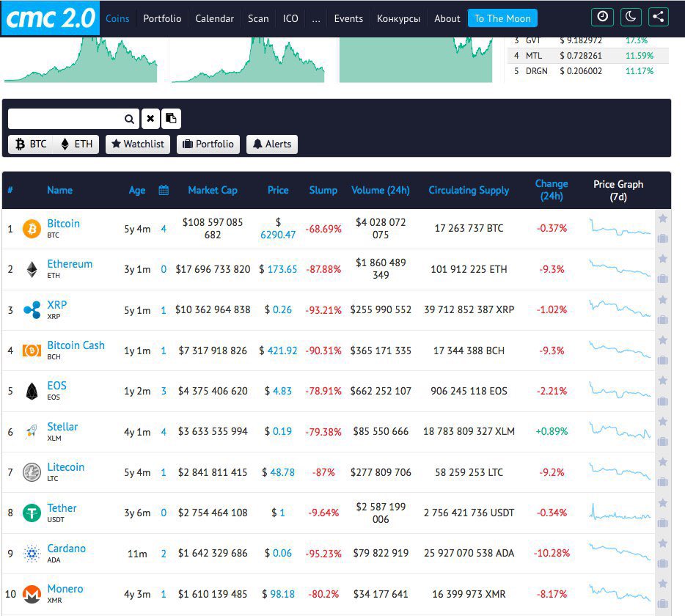The image size is (685, 616).
Task: Expand the '...' more menu
Action: click(316, 18)
